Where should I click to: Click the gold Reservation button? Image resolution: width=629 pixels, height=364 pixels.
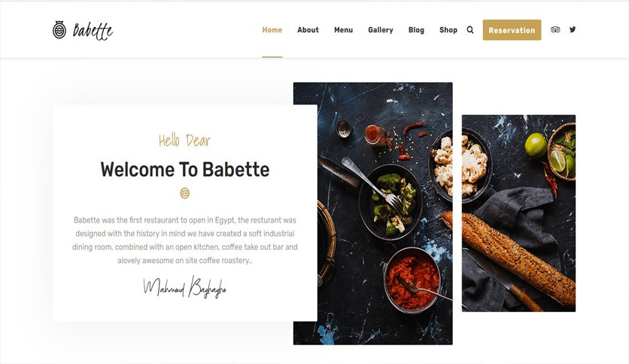(512, 30)
